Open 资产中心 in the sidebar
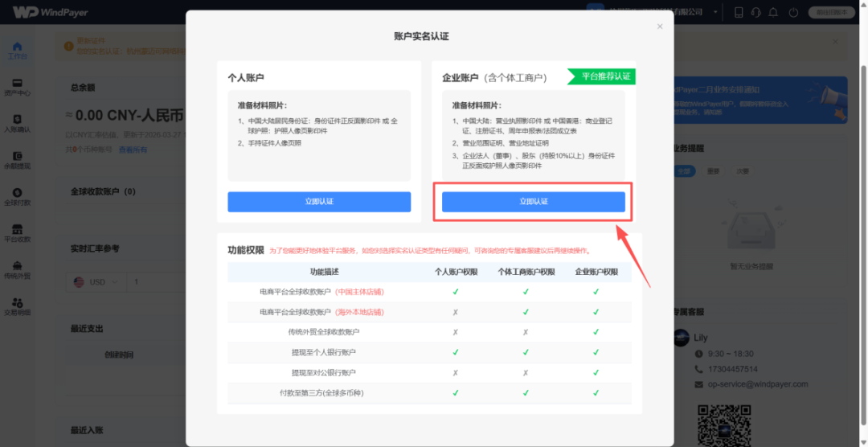Image resolution: width=868 pixels, height=447 pixels. [x=17, y=88]
